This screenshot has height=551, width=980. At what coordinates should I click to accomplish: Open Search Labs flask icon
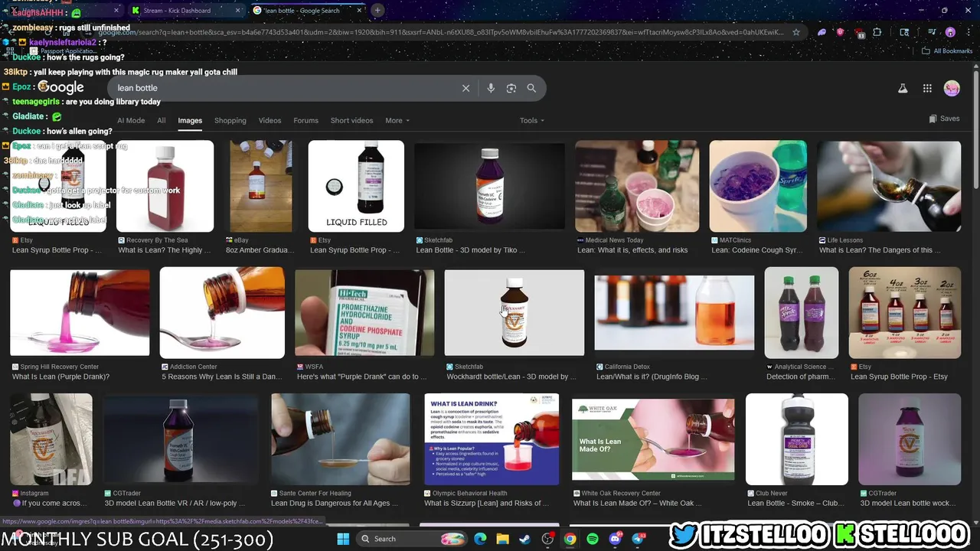coord(903,88)
